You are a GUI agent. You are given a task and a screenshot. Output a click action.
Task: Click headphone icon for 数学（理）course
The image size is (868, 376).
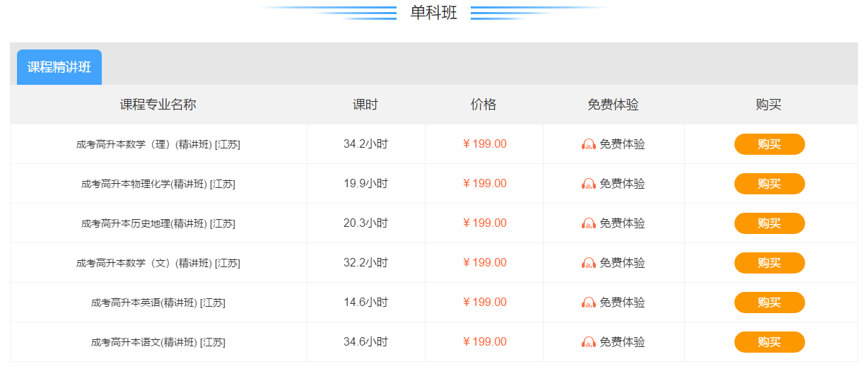point(588,144)
